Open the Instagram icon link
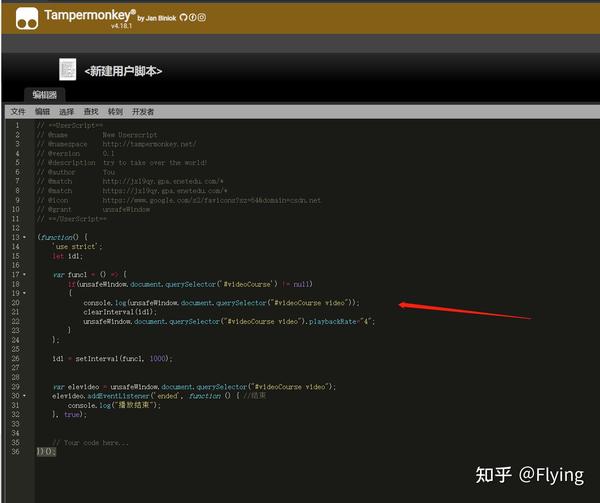The width and height of the screenshot is (600, 503). click(202, 17)
